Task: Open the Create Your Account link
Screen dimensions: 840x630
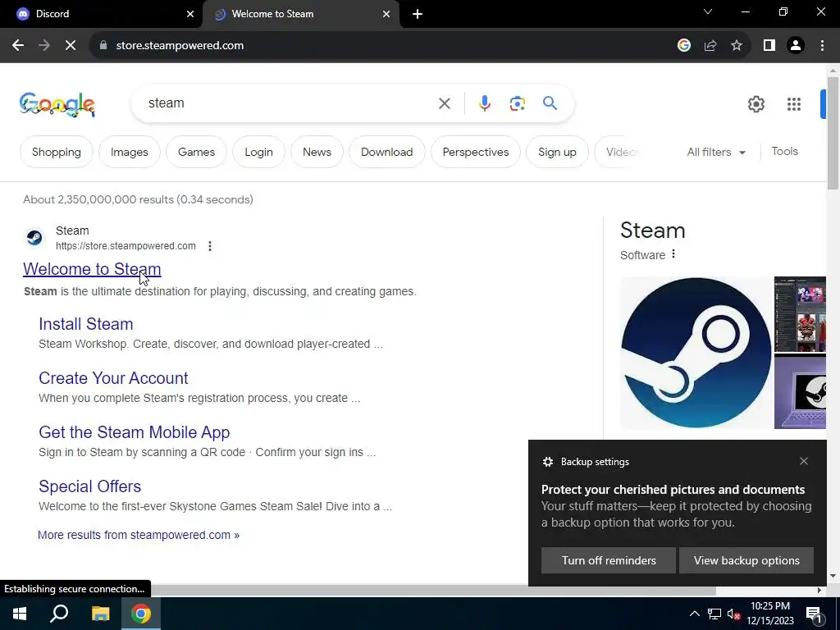Action: [x=113, y=377]
